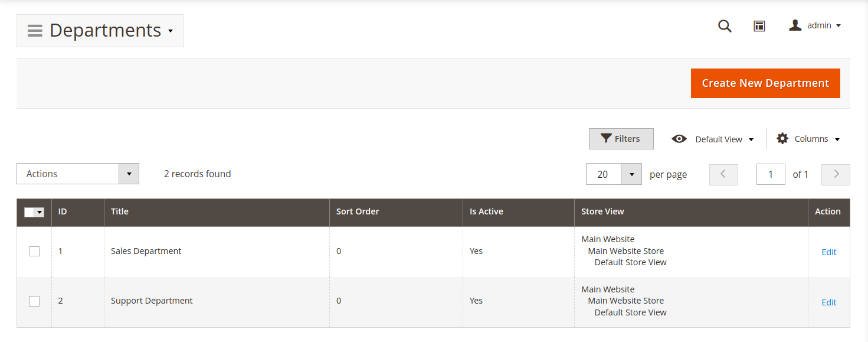The height and width of the screenshot is (342, 868).
Task: Open the mass-select dropdown arrow in header
Action: (x=40, y=213)
